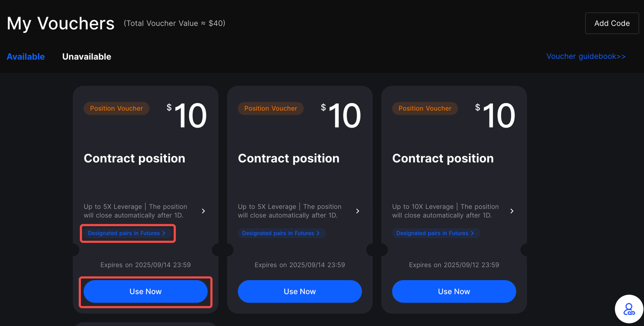Image resolution: width=644 pixels, height=326 pixels.
Task: Select the Available tab
Action: [x=25, y=56]
